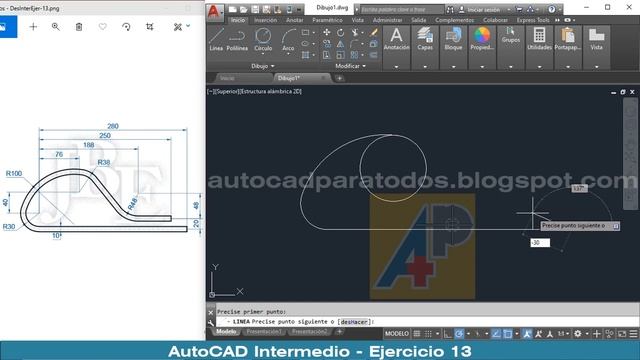Click desHacer option in command line
The width and height of the screenshot is (640, 360).
tap(354, 322)
